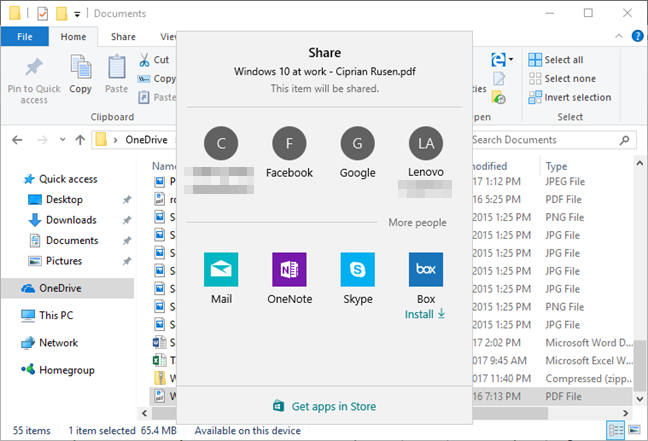The height and width of the screenshot is (441, 648).
Task: Click Select none in the ribbon
Action: click(562, 79)
